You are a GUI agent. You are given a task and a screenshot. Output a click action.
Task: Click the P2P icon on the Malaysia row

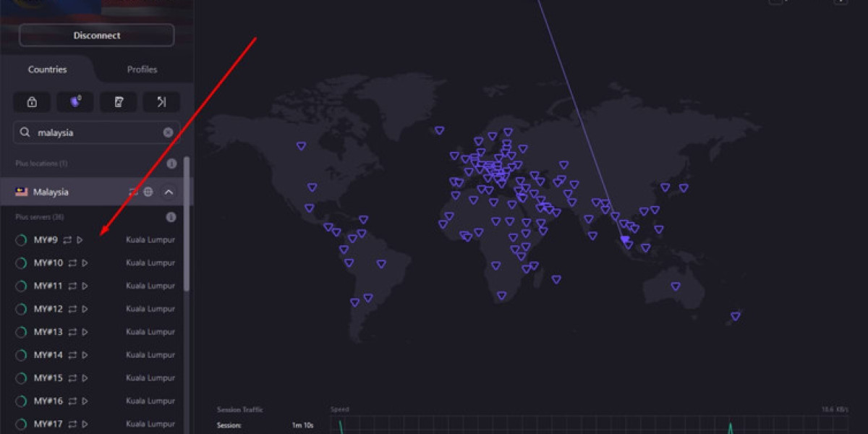click(x=132, y=192)
